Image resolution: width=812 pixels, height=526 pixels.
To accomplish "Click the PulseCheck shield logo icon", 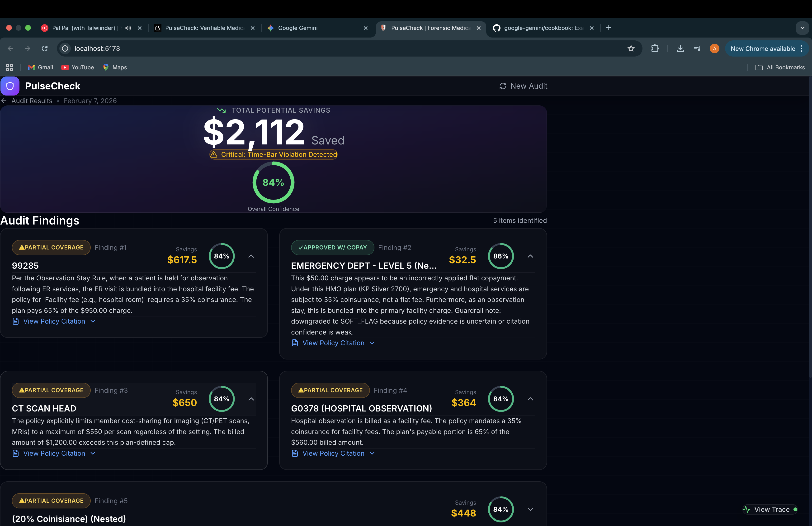I will pyautogui.click(x=10, y=86).
